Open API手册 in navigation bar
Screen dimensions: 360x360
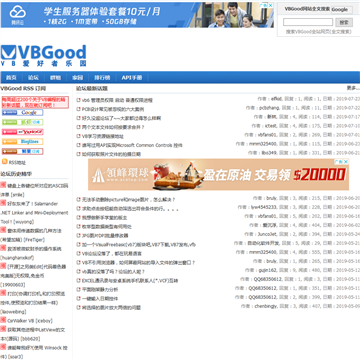tap(132, 77)
